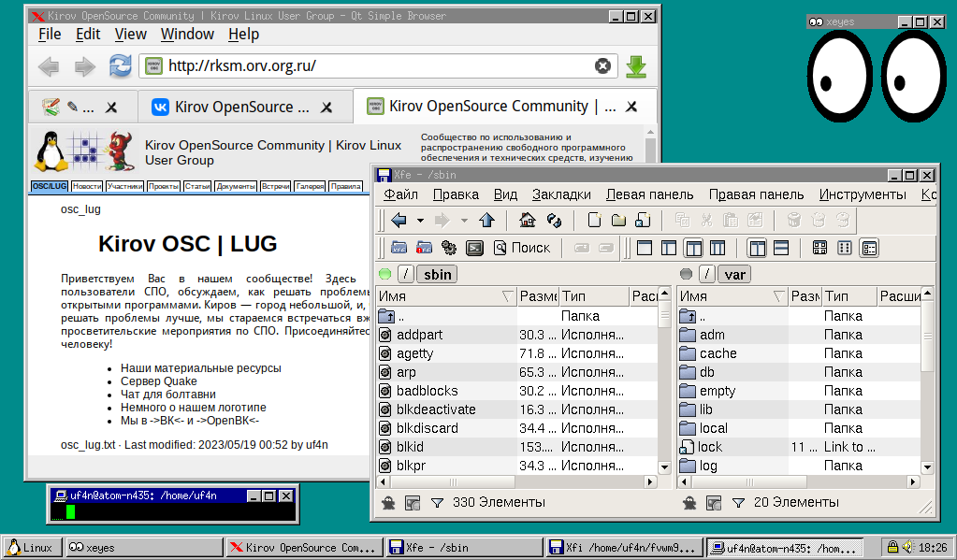
Task: Open the terminal from Xfe toolbar
Action: click(x=474, y=248)
